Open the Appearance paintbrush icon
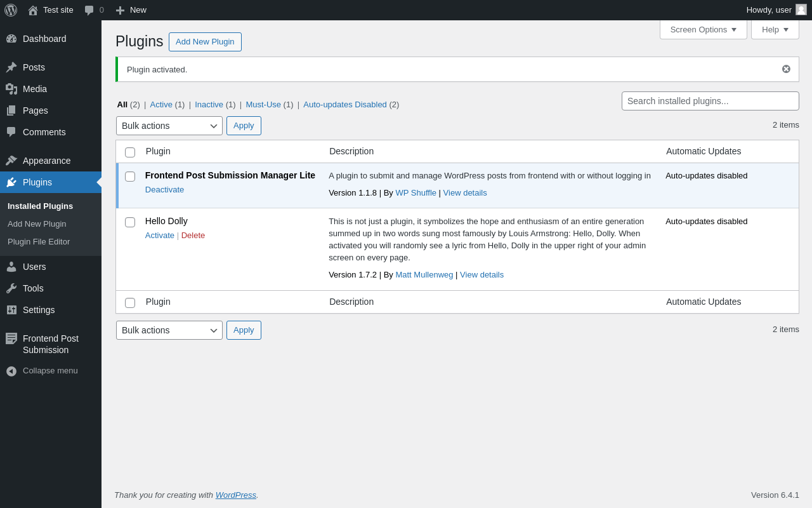Image resolution: width=812 pixels, height=508 pixels. point(11,161)
